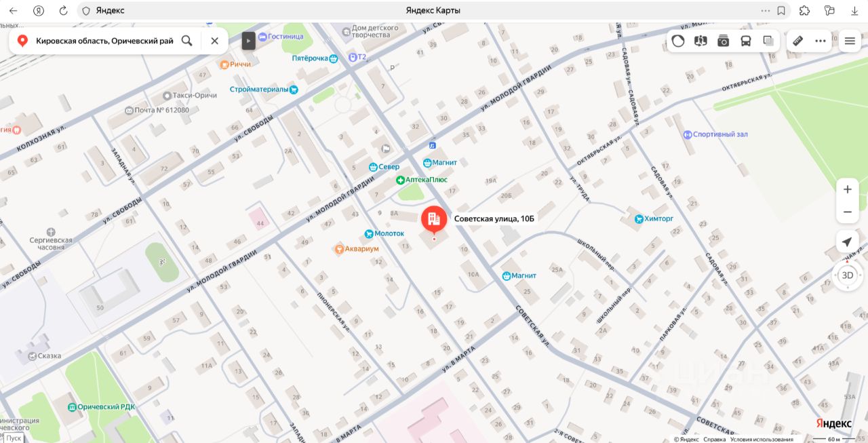
Task: Bookmark this page with the bookmark icon
Action: coord(781,11)
